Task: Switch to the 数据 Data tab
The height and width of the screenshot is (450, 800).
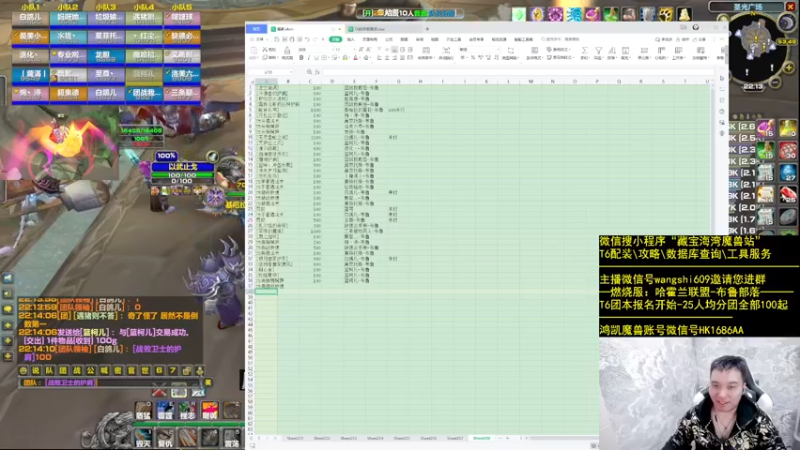Action: click(x=404, y=39)
